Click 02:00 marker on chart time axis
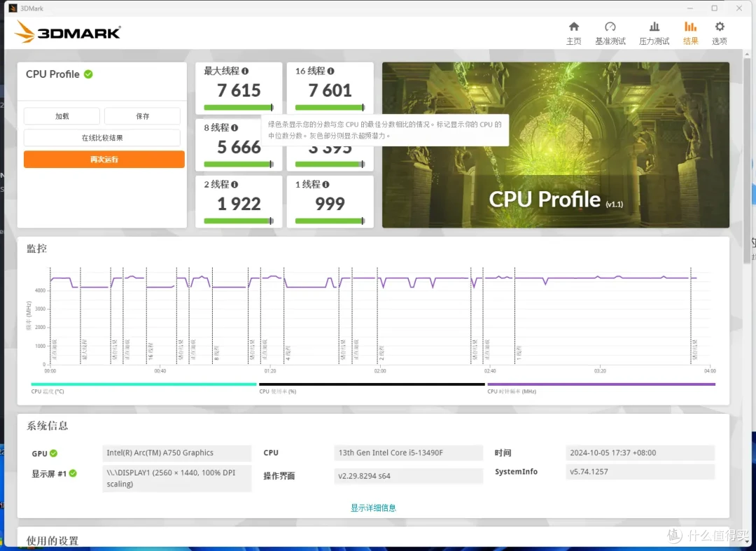Image resolution: width=756 pixels, height=551 pixels. [x=380, y=370]
